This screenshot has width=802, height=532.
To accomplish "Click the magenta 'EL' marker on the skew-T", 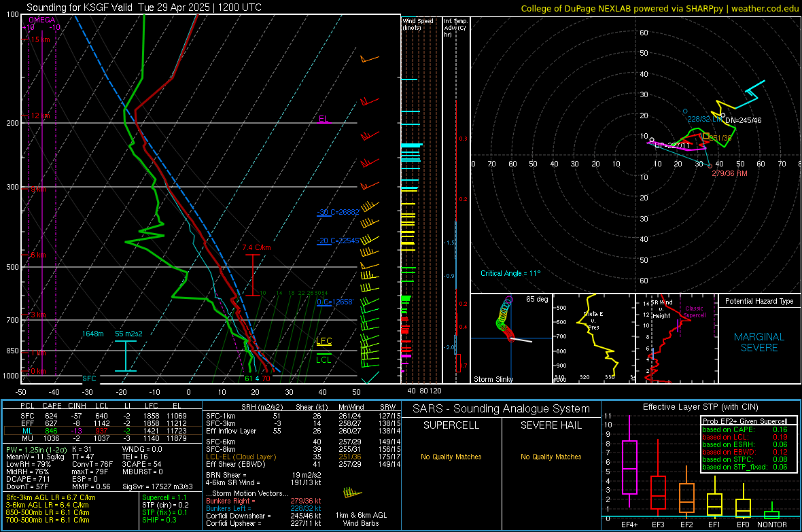I will [x=324, y=119].
